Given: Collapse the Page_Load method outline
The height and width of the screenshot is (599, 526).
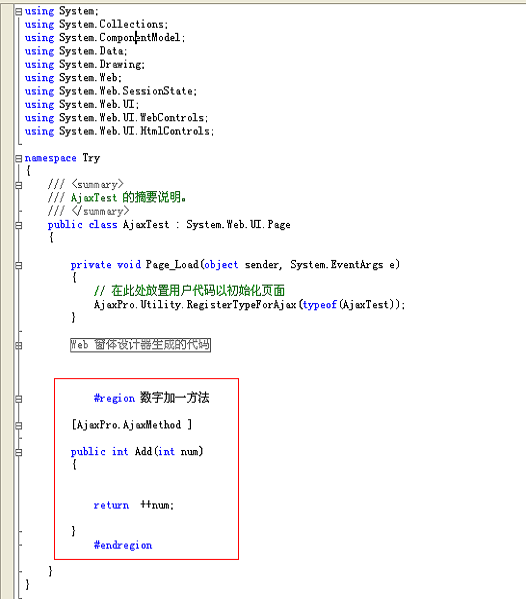Looking at the screenshot, I should pyautogui.click(x=18, y=265).
